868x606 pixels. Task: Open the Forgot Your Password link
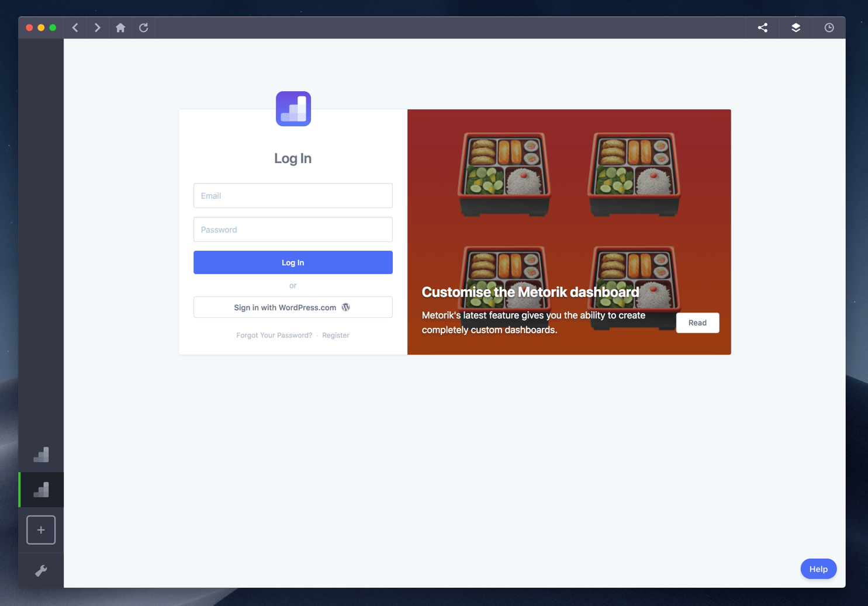(x=274, y=335)
